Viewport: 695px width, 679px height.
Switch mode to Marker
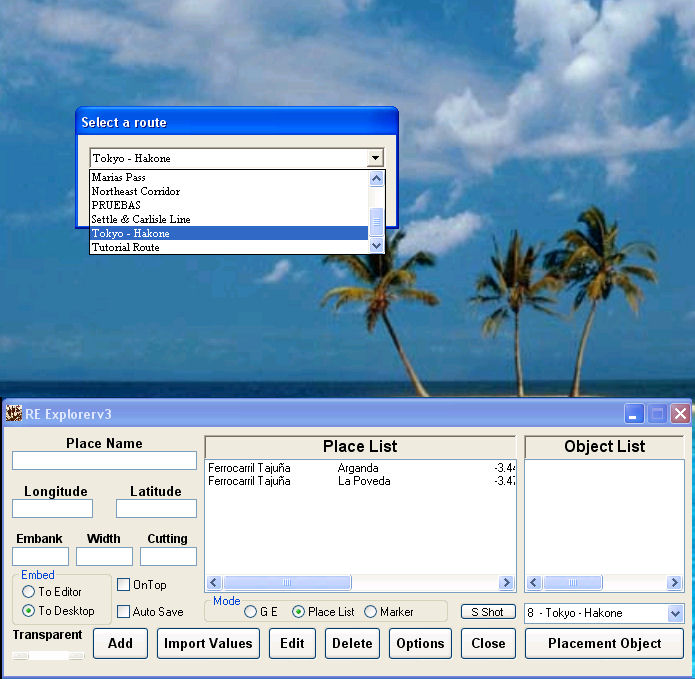[x=371, y=612]
